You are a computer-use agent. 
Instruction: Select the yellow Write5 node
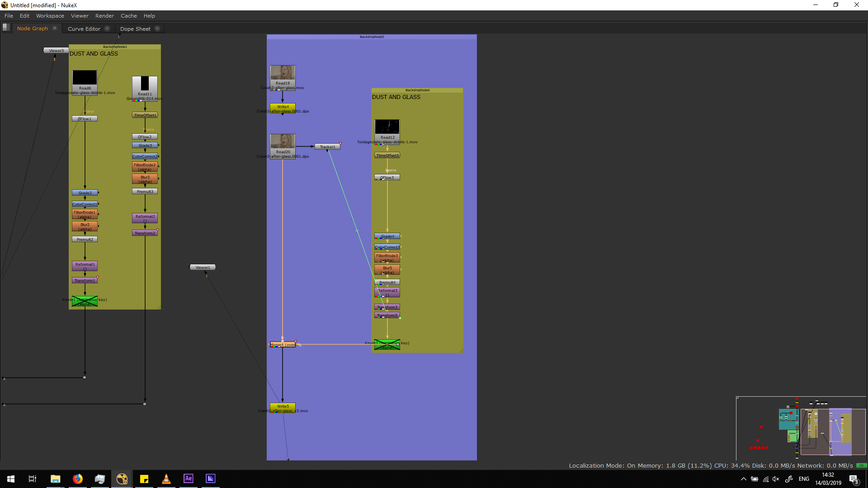(283, 406)
